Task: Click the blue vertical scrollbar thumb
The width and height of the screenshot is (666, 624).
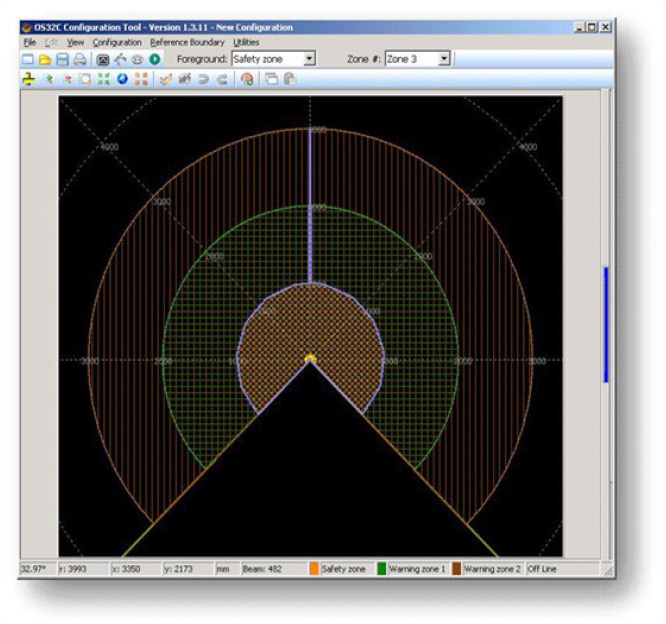Action: [606, 325]
